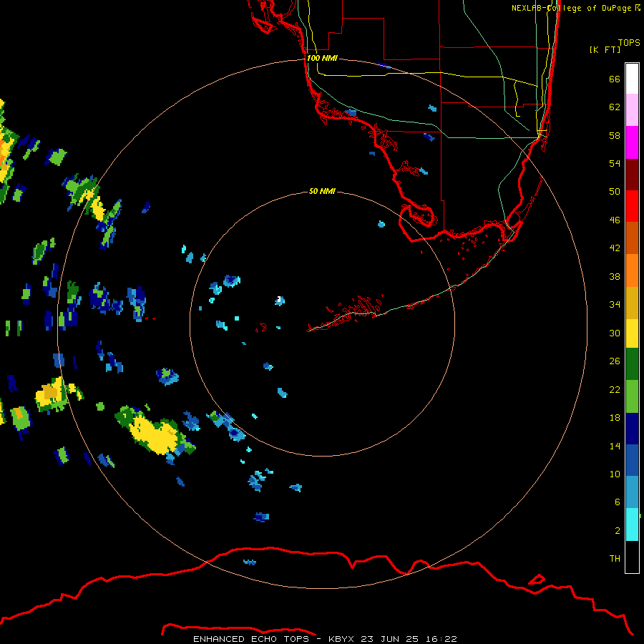This screenshot has height=644, width=644.
Task: Click the dark green legend swatch
Action: pyautogui.click(x=632, y=364)
